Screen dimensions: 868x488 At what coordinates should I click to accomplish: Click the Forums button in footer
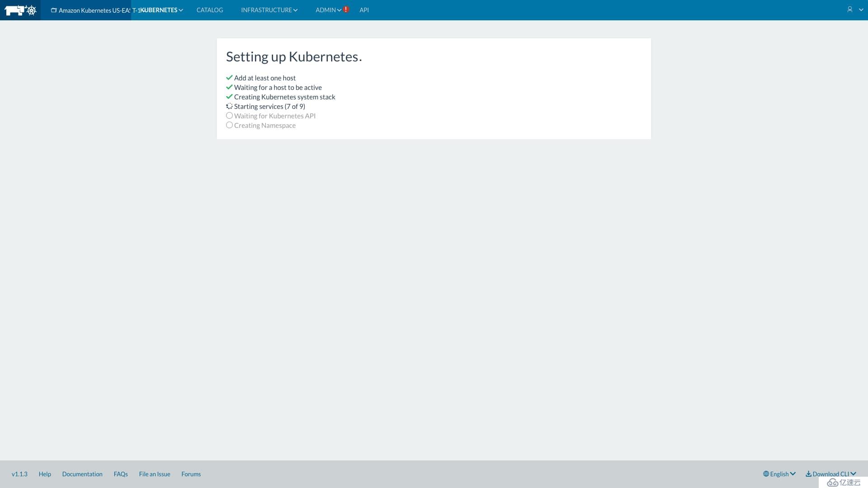tap(191, 474)
